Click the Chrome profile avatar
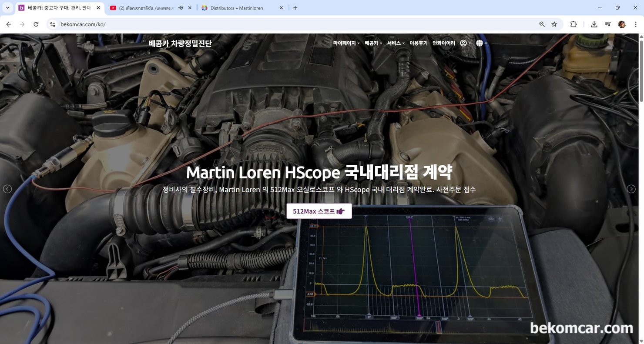 coord(621,24)
